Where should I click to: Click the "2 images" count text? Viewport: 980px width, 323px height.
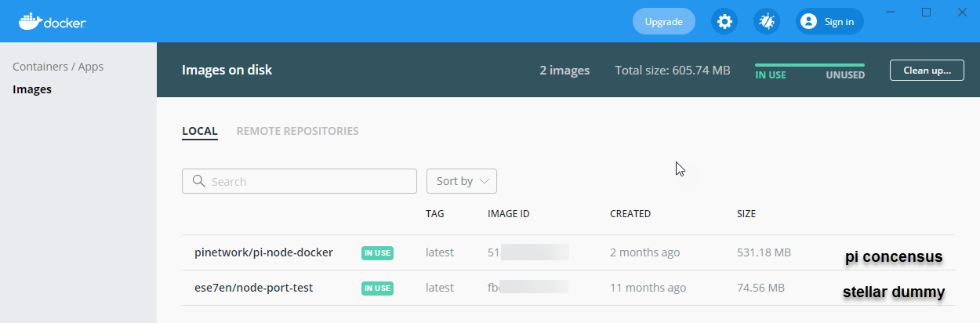564,70
